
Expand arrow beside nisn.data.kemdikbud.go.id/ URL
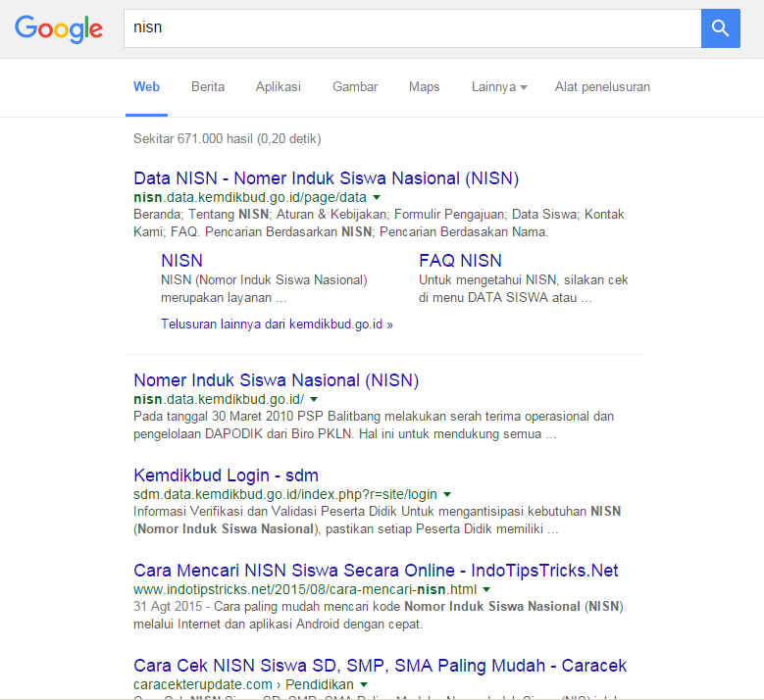pyautogui.click(x=314, y=399)
